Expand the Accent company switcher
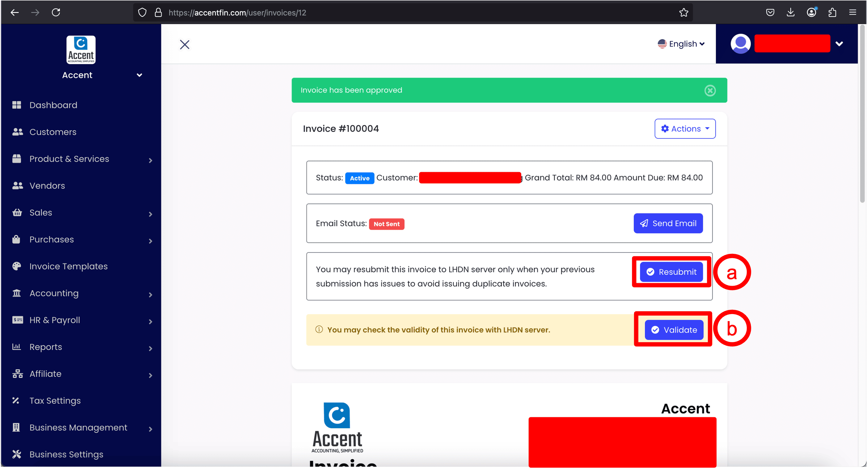This screenshot has width=868, height=469. [x=139, y=75]
